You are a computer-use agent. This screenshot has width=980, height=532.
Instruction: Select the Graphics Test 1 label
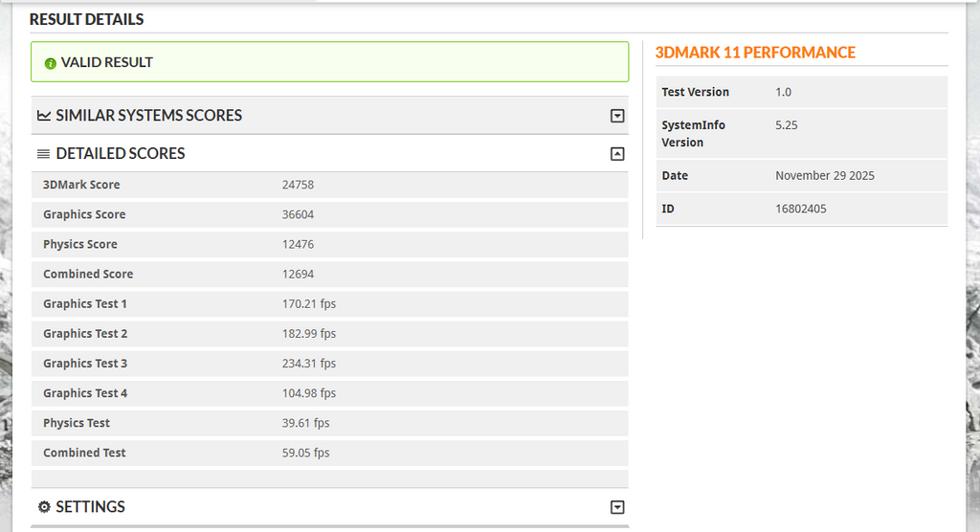tap(85, 304)
